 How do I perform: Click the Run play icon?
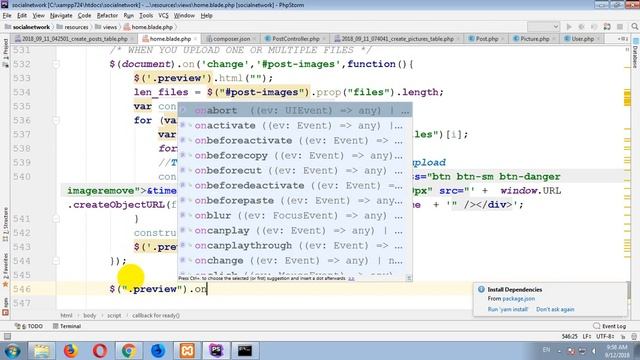coord(569,27)
